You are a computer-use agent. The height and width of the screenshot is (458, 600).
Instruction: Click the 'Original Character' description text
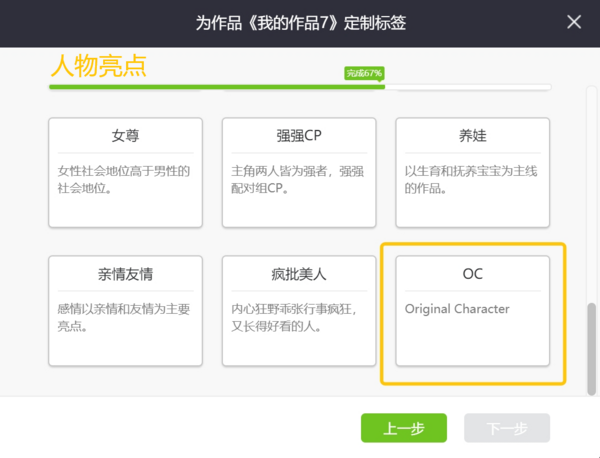[x=457, y=309]
